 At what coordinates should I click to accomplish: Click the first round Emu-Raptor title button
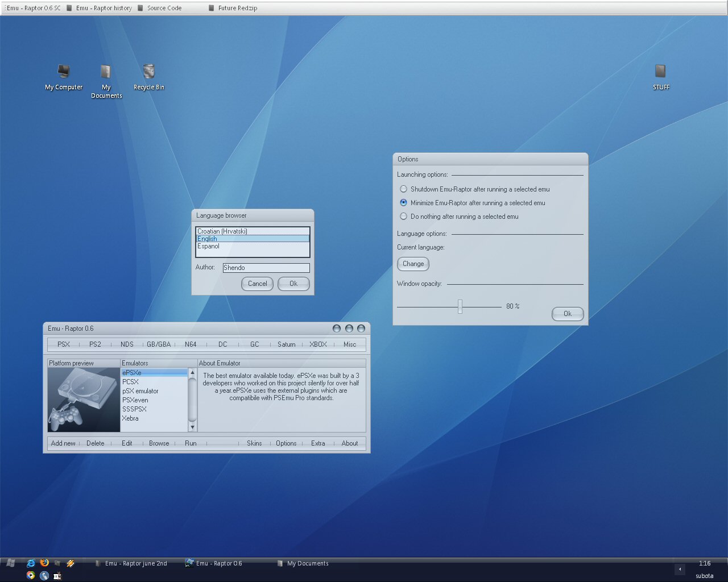[337, 329]
